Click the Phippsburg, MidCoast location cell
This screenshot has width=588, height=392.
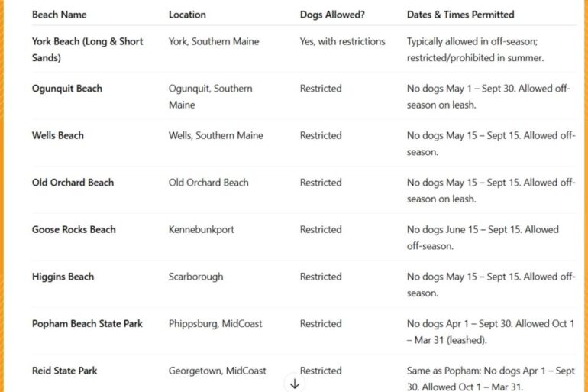215,324
